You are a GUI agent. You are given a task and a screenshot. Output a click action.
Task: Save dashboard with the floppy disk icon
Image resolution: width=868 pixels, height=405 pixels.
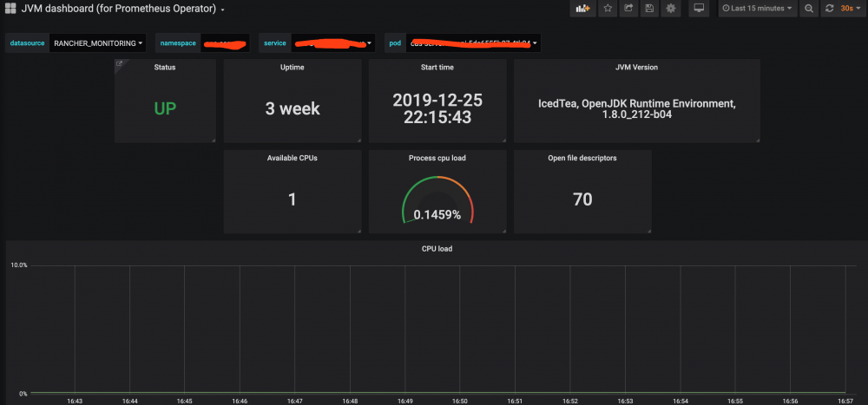pyautogui.click(x=649, y=9)
